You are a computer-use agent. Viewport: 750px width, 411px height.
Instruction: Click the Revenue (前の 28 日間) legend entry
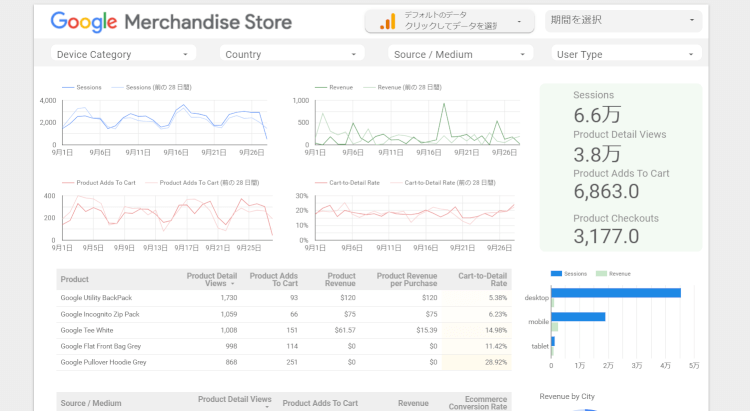(403, 88)
